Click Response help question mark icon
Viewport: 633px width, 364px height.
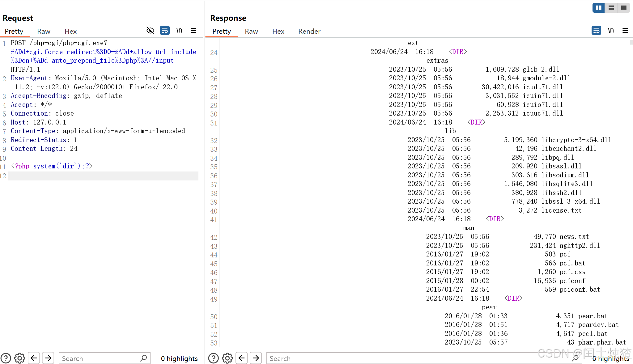click(x=213, y=358)
